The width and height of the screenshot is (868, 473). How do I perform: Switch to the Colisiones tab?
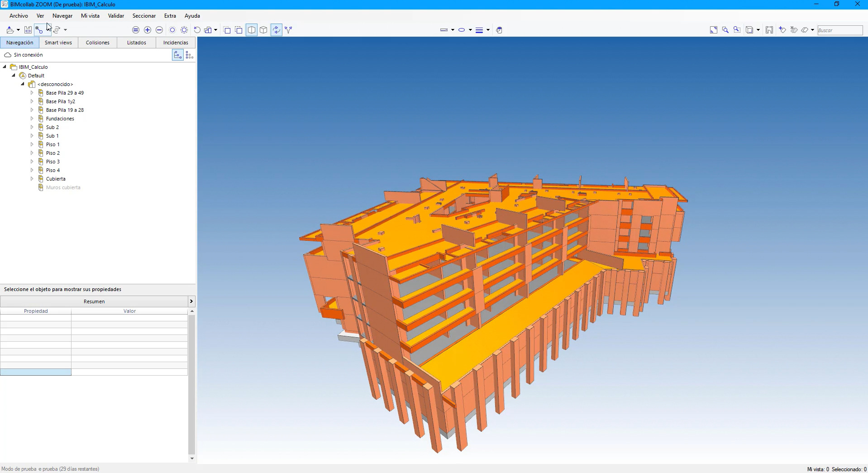(x=97, y=43)
